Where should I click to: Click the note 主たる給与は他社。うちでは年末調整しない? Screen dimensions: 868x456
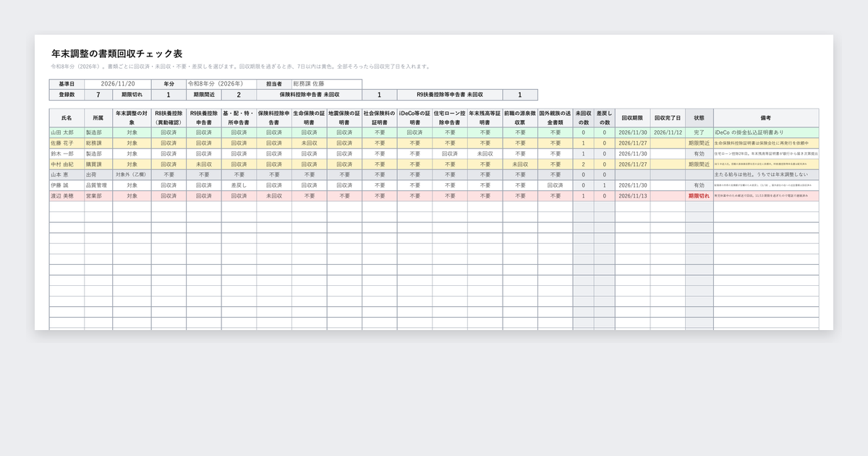click(766, 174)
